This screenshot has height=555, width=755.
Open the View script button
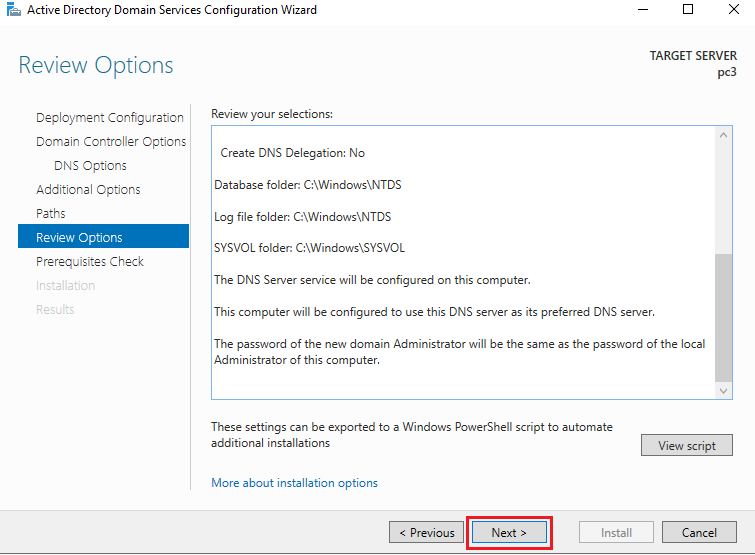pyautogui.click(x=686, y=446)
